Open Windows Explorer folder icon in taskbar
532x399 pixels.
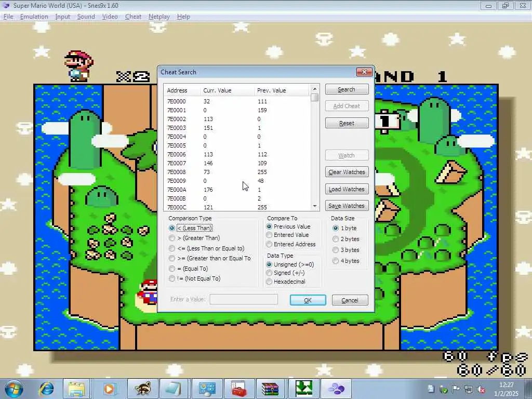pyautogui.click(x=76, y=389)
